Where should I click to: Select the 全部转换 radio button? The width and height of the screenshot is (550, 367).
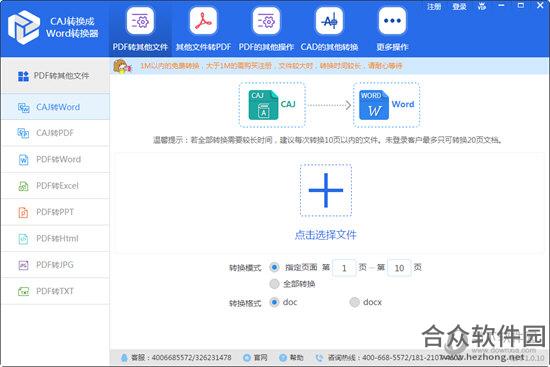pyautogui.click(x=274, y=283)
